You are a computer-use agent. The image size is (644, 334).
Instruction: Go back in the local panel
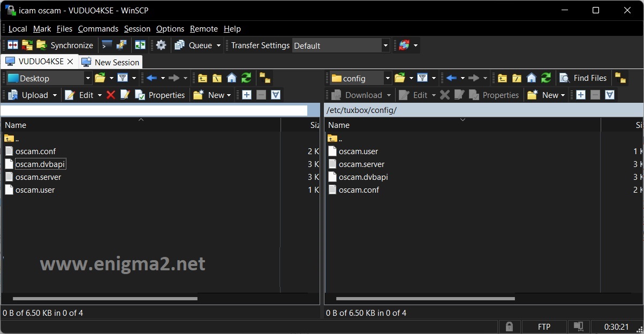(x=151, y=78)
